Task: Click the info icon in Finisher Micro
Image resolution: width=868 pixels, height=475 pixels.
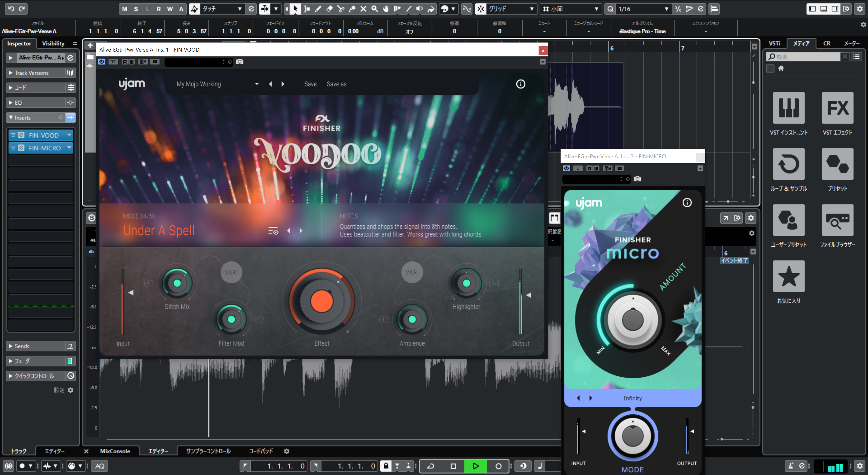Action: pos(687,202)
